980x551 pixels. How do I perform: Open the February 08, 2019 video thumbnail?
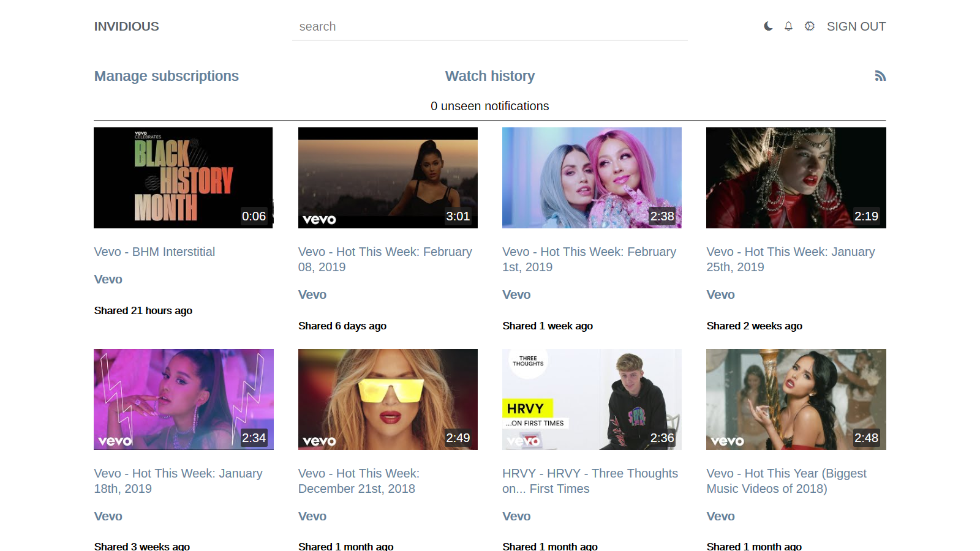388,178
